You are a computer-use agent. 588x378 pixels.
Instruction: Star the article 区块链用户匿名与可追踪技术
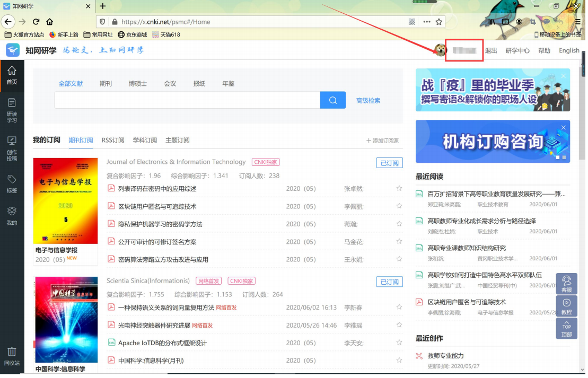coord(399,206)
